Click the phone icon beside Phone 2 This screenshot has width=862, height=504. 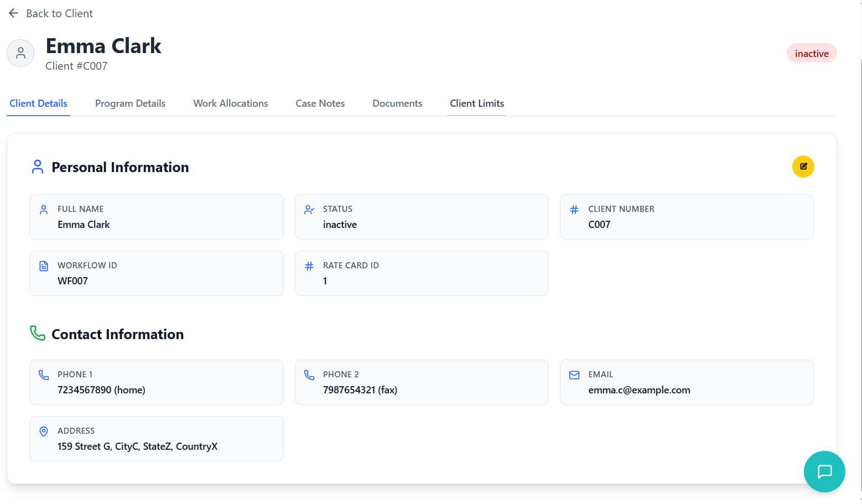click(309, 375)
